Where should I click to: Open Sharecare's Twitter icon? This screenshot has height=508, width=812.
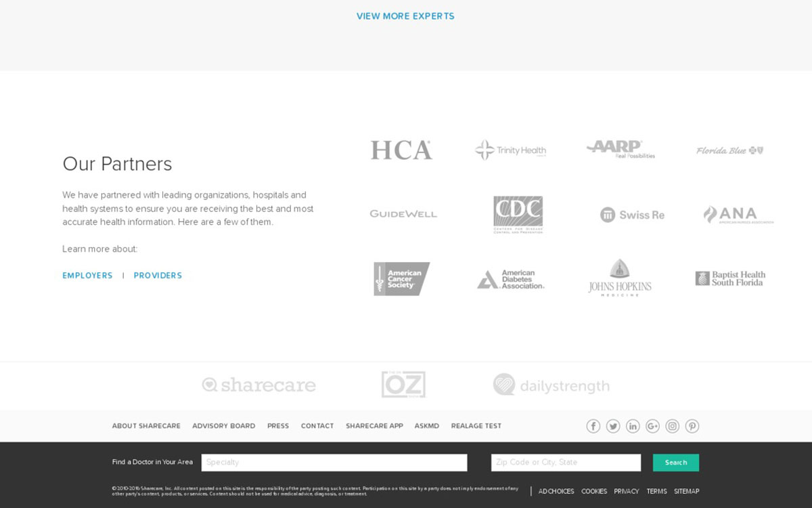(x=613, y=426)
